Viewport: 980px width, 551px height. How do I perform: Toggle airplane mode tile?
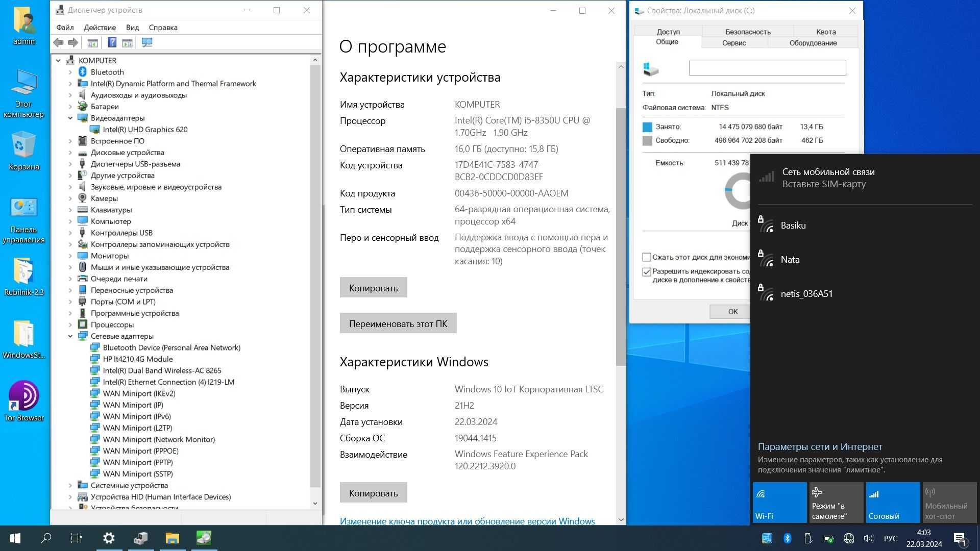836,503
